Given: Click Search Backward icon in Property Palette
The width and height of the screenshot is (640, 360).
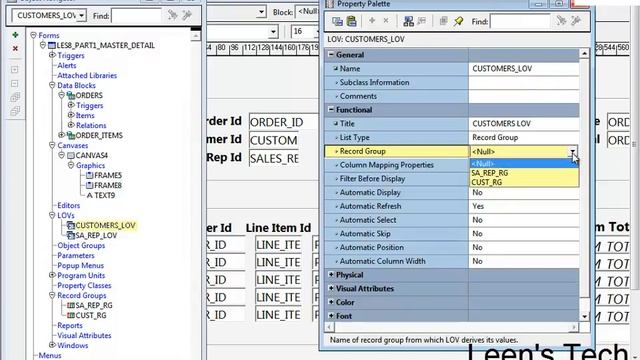Looking at the screenshot, I should pos(576,20).
